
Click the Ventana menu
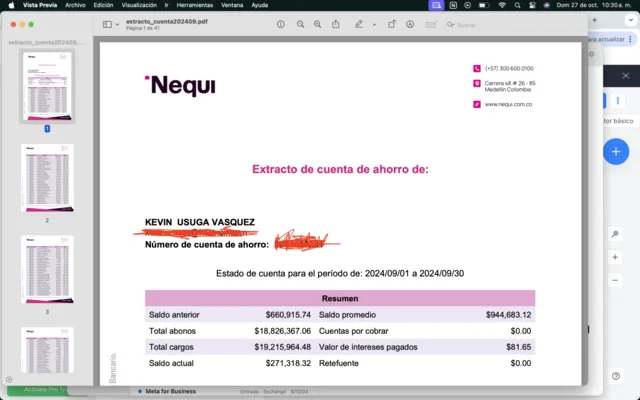coord(232,5)
